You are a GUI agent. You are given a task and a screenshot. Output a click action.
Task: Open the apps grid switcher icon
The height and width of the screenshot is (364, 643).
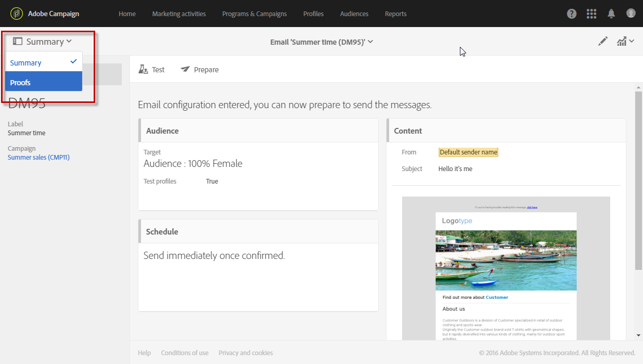591,14
